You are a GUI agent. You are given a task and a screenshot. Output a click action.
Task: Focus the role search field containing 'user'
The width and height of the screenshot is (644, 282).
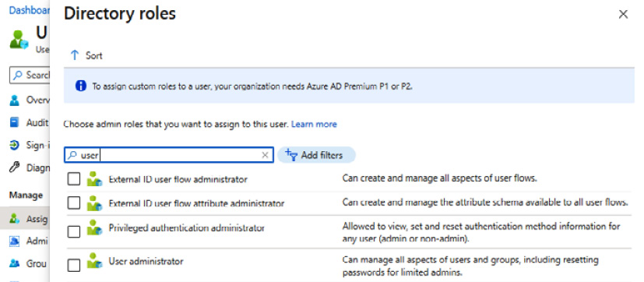tap(169, 155)
